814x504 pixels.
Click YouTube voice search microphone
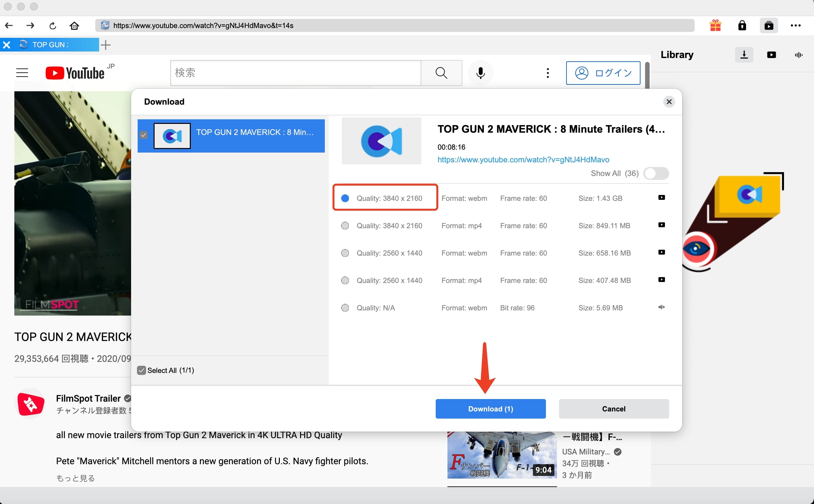point(480,73)
